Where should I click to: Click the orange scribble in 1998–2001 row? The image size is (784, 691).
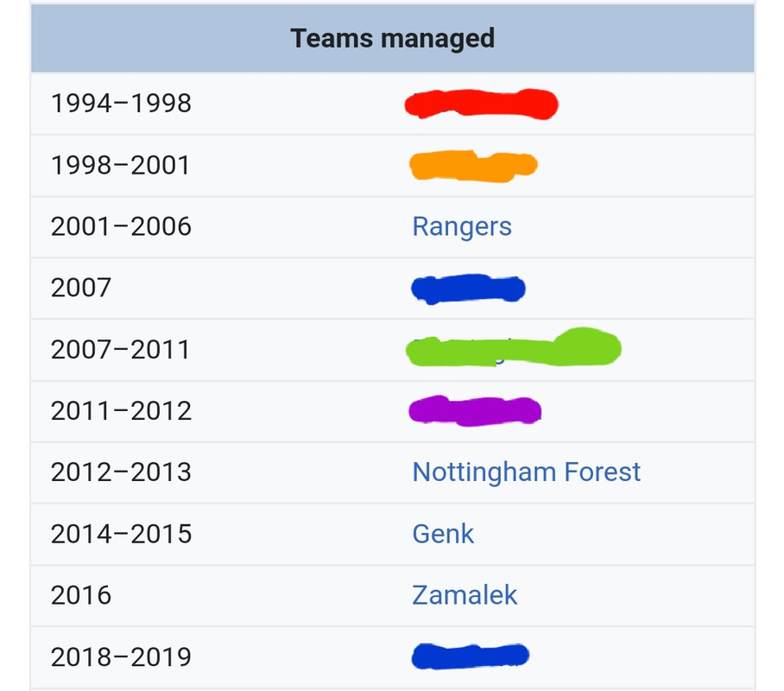tap(473, 166)
